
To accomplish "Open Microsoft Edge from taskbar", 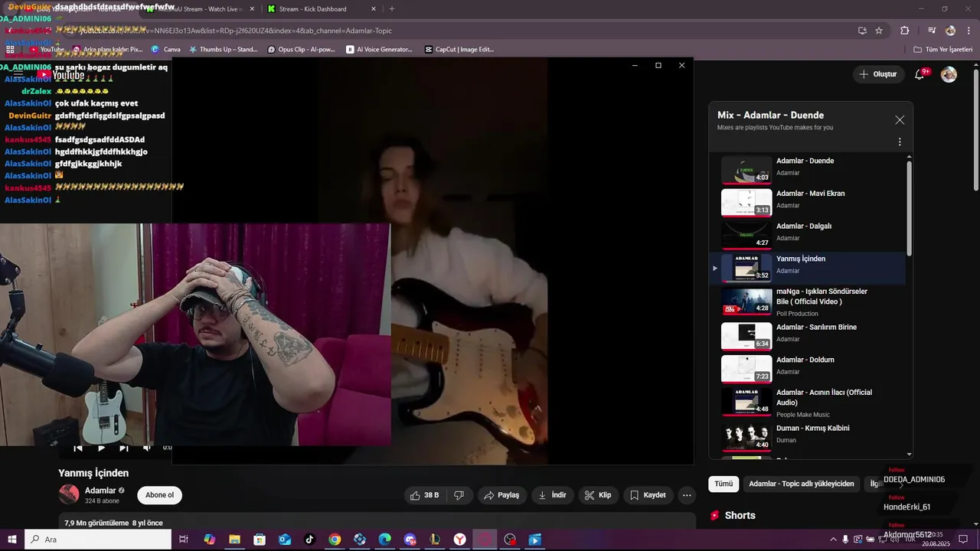I will (x=384, y=540).
